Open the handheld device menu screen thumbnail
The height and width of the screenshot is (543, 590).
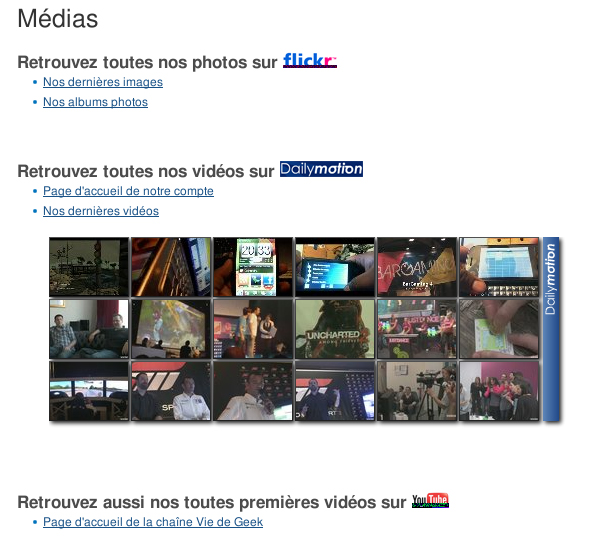pyautogui.click(x=335, y=267)
